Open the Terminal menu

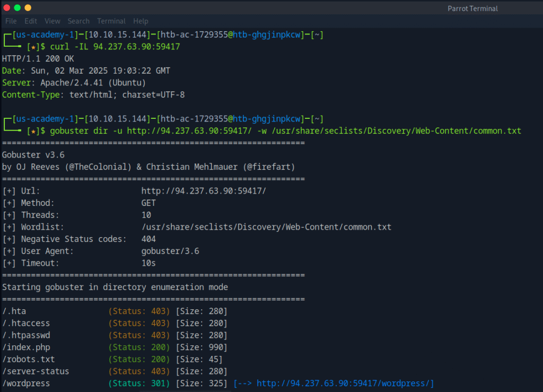111,21
